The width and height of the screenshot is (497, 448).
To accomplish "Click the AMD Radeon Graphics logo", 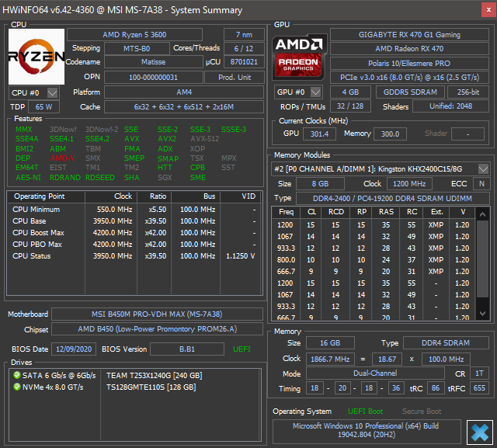I will 299,57.
